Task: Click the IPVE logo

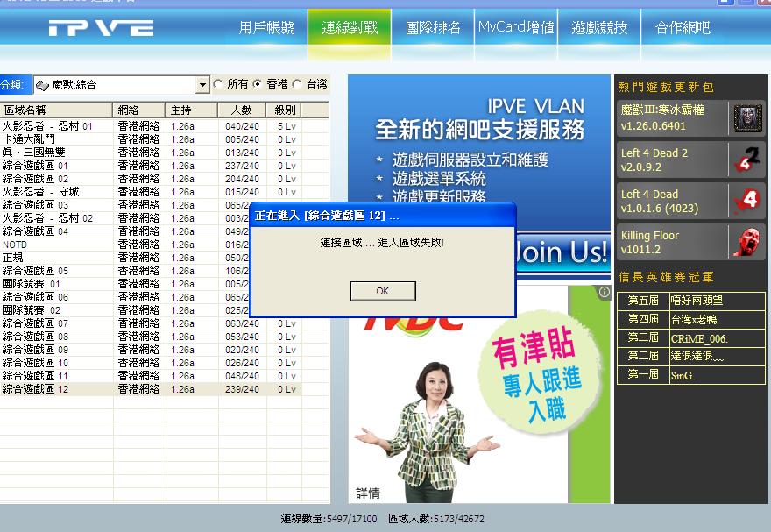Action: pyautogui.click(x=101, y=27)
